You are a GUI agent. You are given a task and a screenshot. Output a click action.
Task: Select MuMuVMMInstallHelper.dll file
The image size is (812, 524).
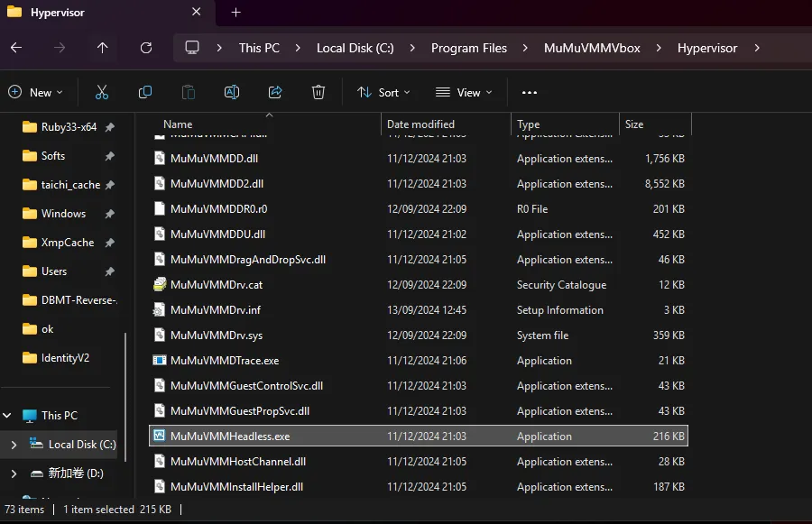coord(419,487)
